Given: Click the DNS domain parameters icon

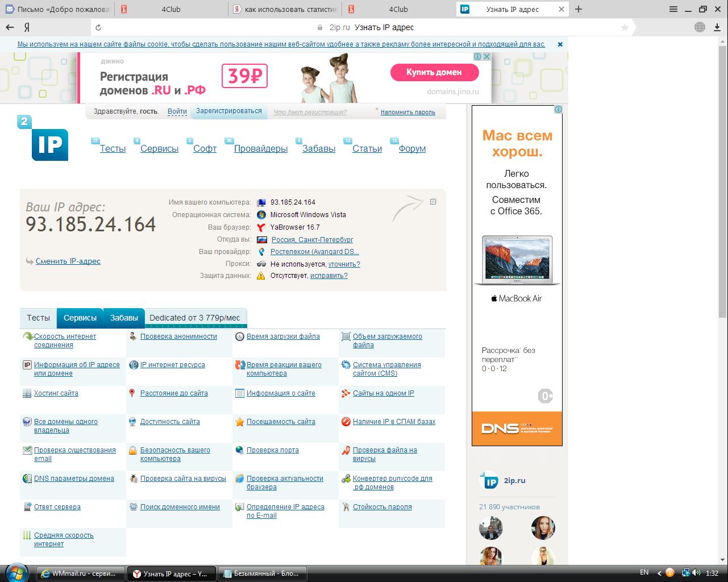Looking at the screenshot, I should tap(27, 479).
